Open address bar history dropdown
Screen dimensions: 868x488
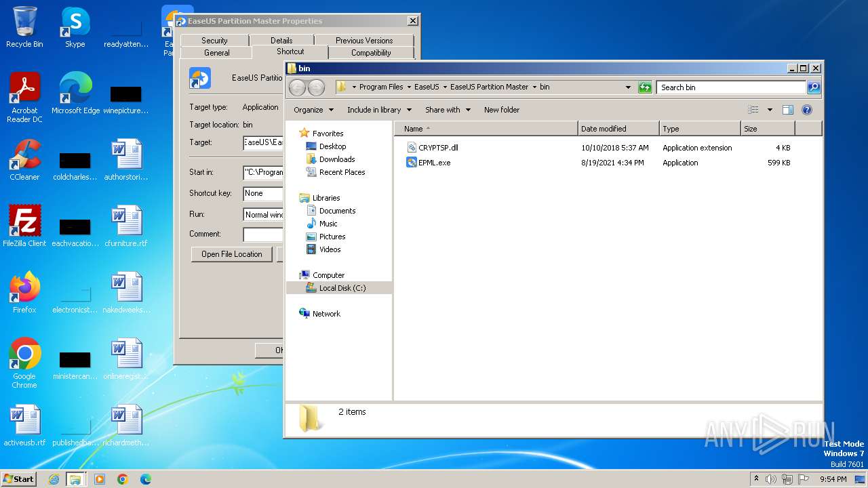point(628,87)
